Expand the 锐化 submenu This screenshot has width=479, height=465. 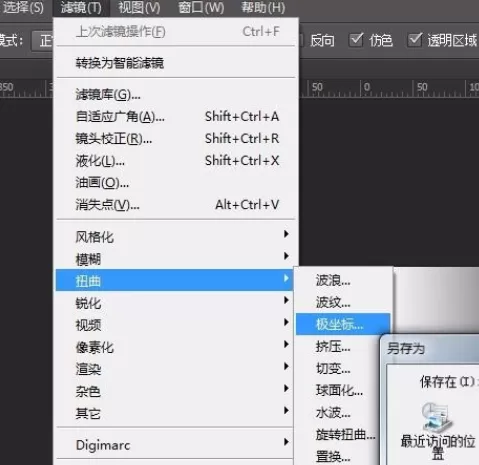click(x=174, y=302)
